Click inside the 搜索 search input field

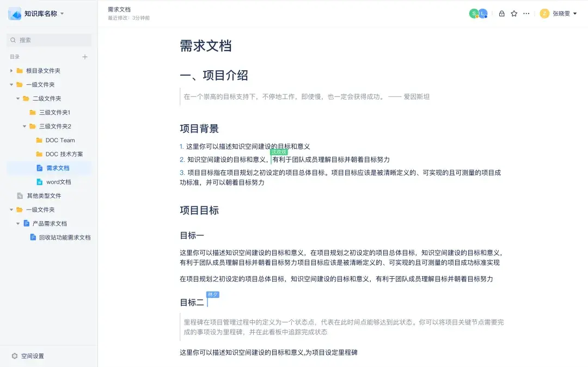[x=49, y=40]
